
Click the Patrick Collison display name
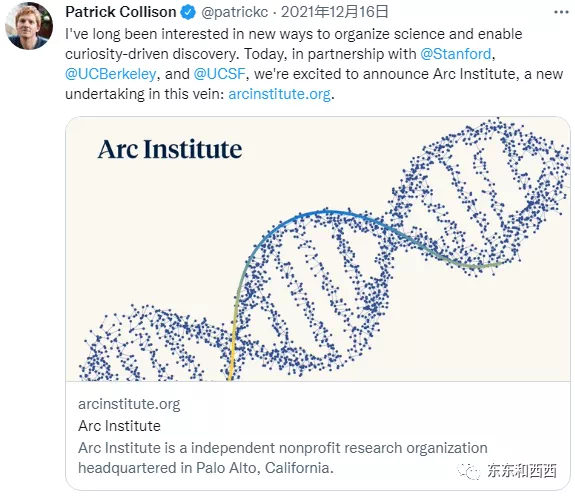pos(121,12)
